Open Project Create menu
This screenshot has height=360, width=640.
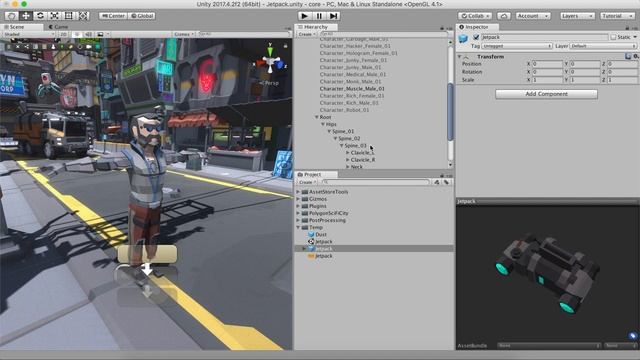point(307,182)
